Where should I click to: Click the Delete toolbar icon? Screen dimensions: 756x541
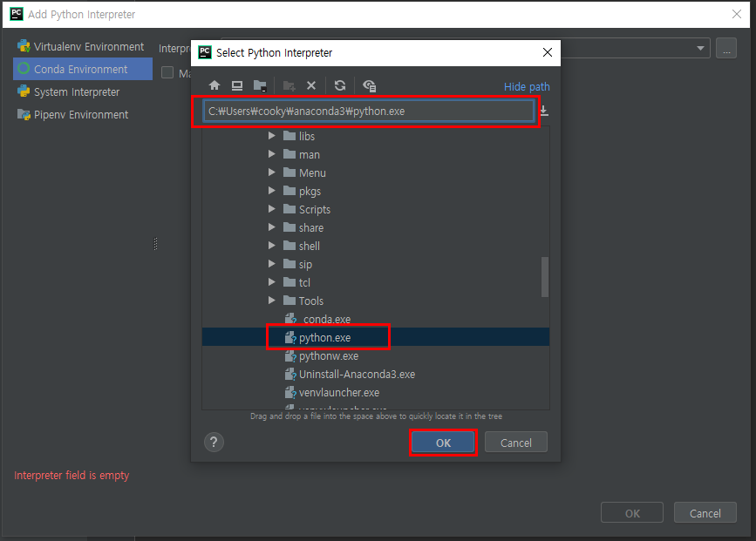click(311, 85)
